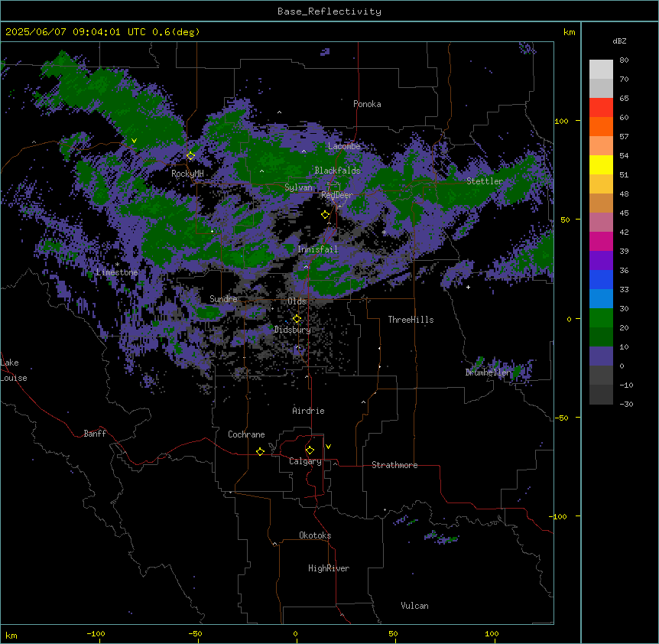Select the mauve pink swatch between 45 and 42
Viewport: 659px width, 644px height.
[x=601, y=223]
